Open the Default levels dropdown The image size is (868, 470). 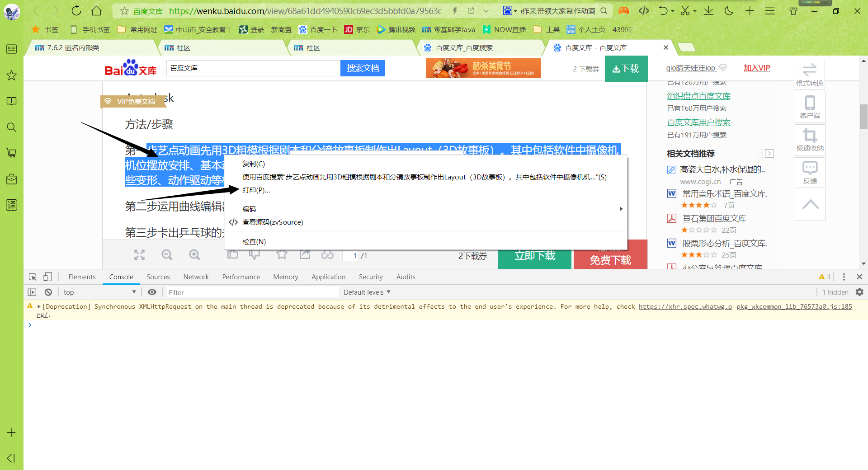[367, 292]
